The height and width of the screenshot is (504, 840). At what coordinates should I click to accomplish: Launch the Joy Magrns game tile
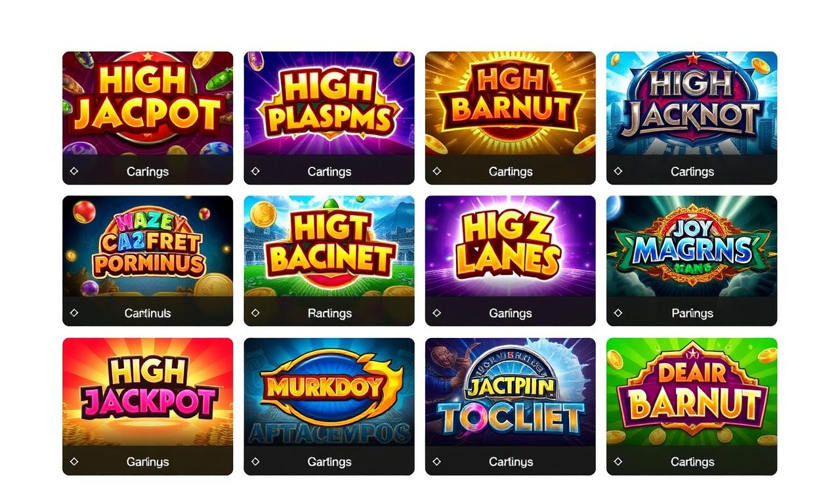coord(692,247)
